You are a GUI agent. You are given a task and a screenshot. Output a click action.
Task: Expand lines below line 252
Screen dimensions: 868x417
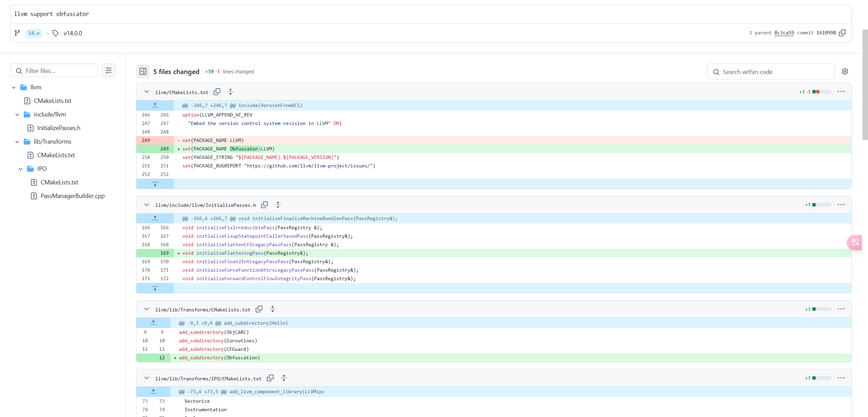pos(155,184)
